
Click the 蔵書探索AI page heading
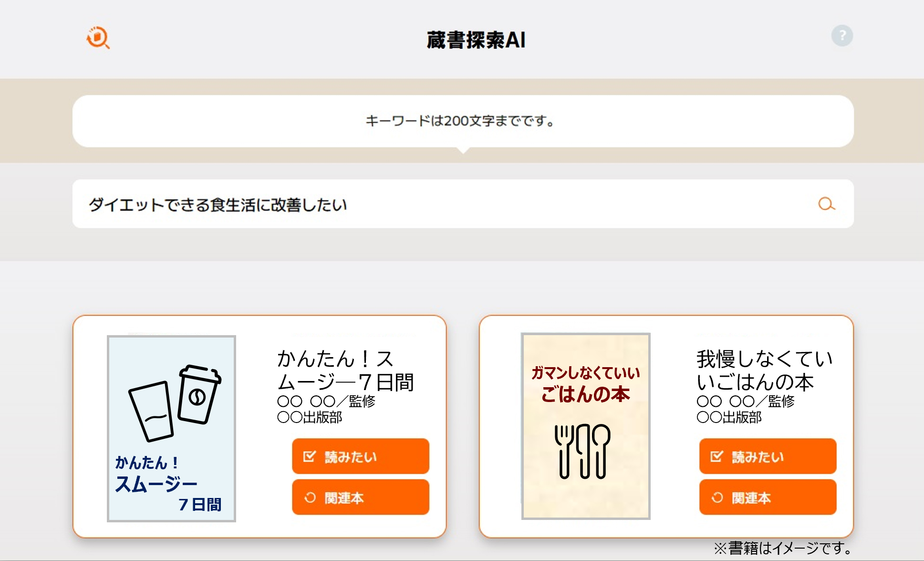(476, 40)
